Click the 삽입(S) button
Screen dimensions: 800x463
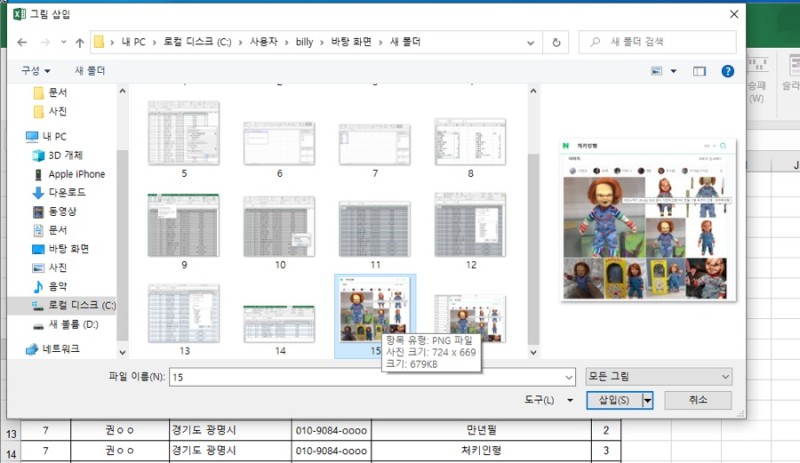(614, 400)
